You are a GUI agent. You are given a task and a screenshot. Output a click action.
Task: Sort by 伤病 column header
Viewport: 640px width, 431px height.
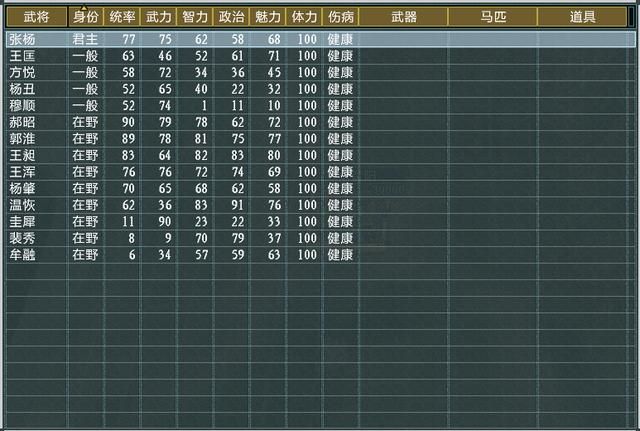pyautogui.click(x=340, y=17)
